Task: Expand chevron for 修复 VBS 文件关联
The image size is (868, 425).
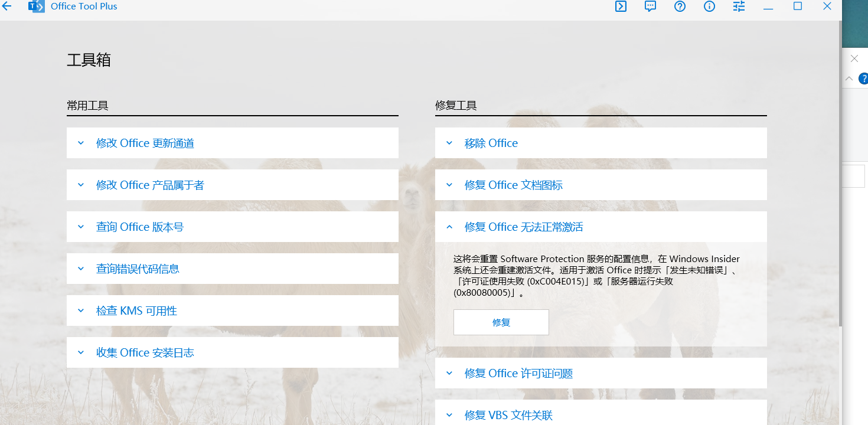Action: tap(449, 415)
